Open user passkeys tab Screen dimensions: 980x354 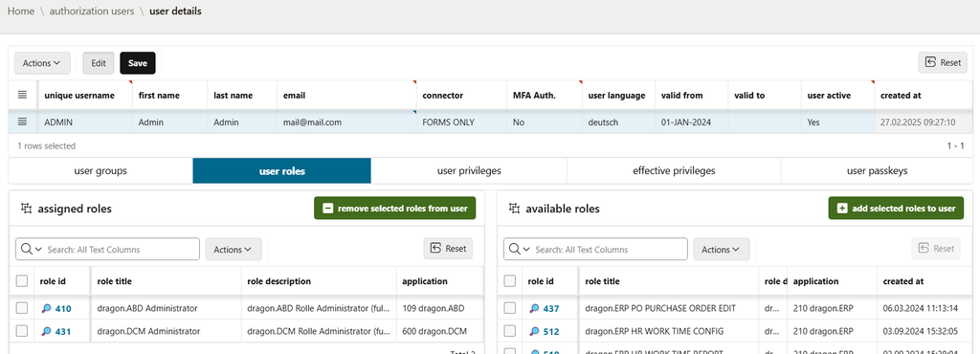[x=877, y=170]
